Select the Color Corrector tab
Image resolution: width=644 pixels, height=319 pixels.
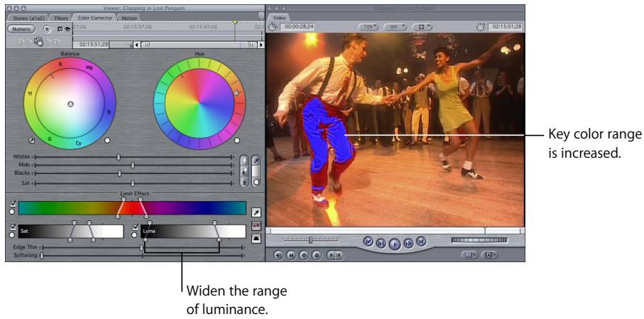tap(95, 18)
